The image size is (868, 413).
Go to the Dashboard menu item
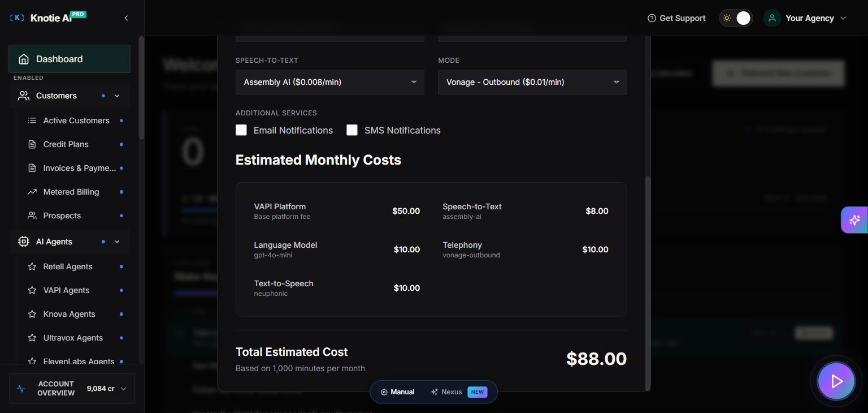(x=70, y=59)
